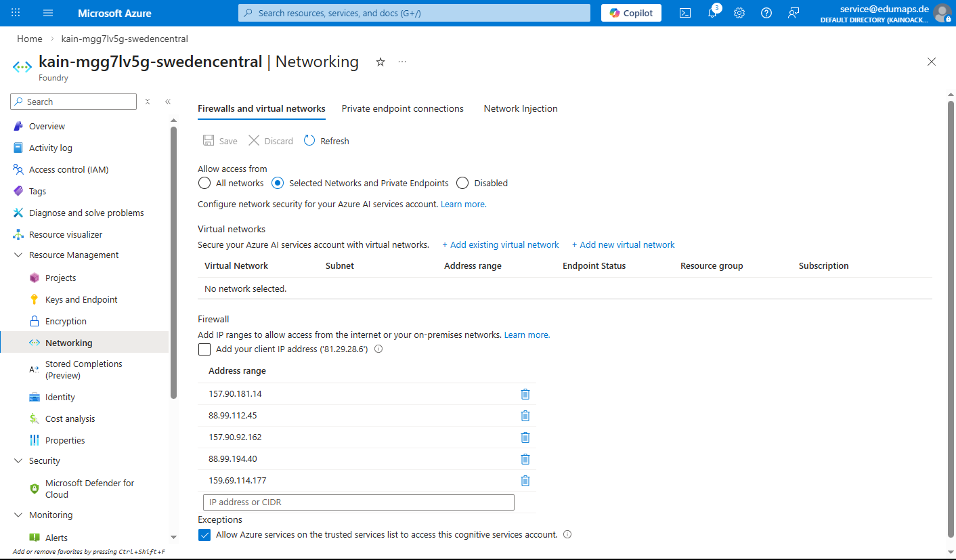Click the sidebar Search field
The height and width of the screenshot is (560, 956).
pos(74,102)
